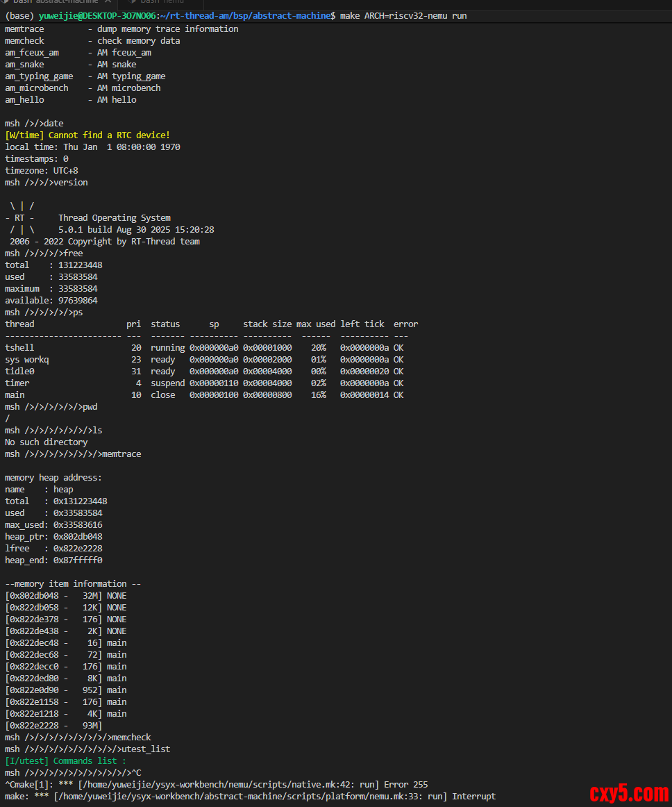Switch to the bash abstract-machine terminal tab

54,2
